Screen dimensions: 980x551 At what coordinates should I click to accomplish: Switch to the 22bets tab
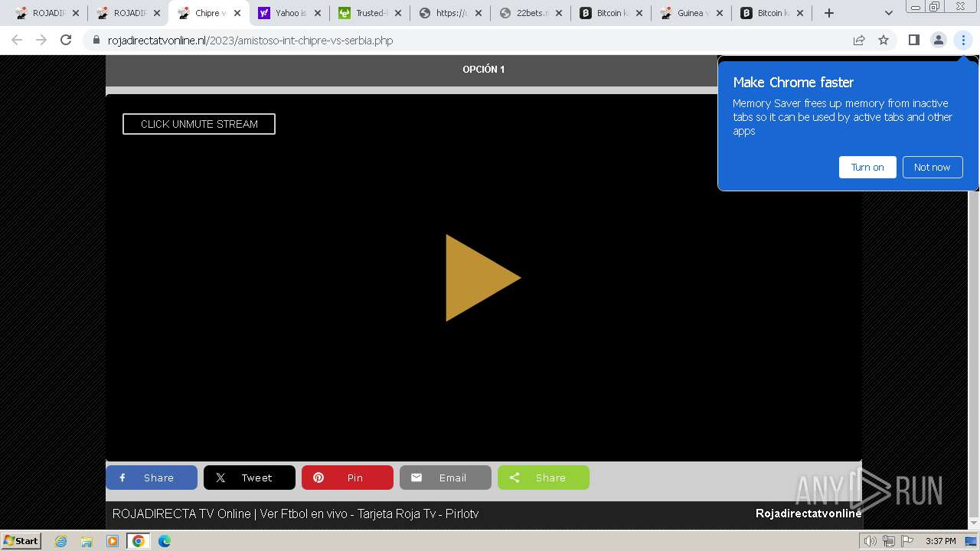531,13
